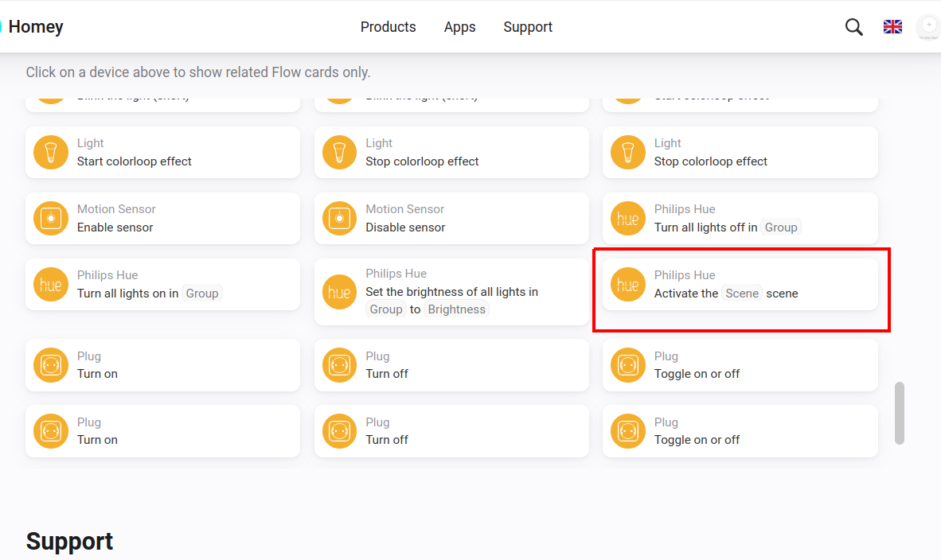
Task: Click the hue icon for Turn all lights off
Action: [627, 218]
